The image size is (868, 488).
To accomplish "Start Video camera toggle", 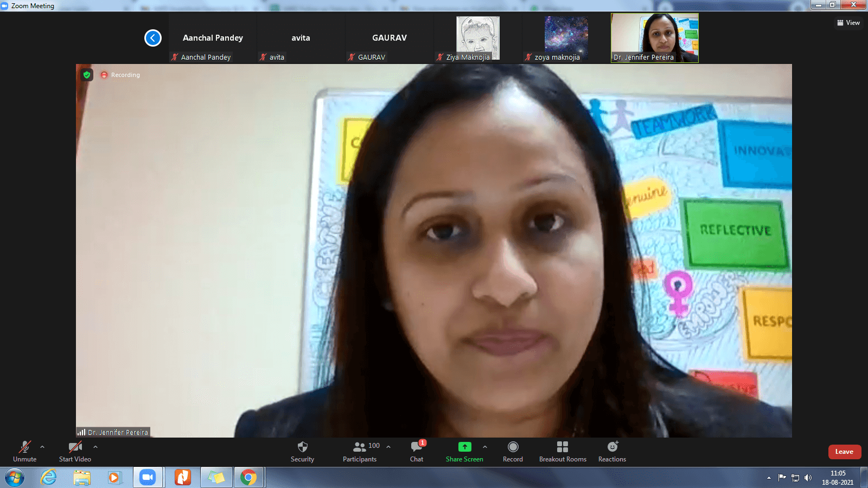I will pos(75,451).
